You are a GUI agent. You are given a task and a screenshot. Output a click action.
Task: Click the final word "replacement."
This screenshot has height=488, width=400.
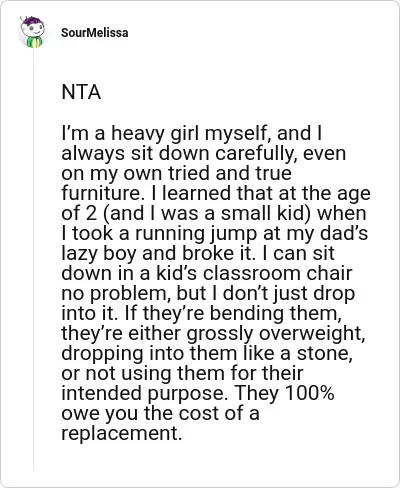click(122, 434)
